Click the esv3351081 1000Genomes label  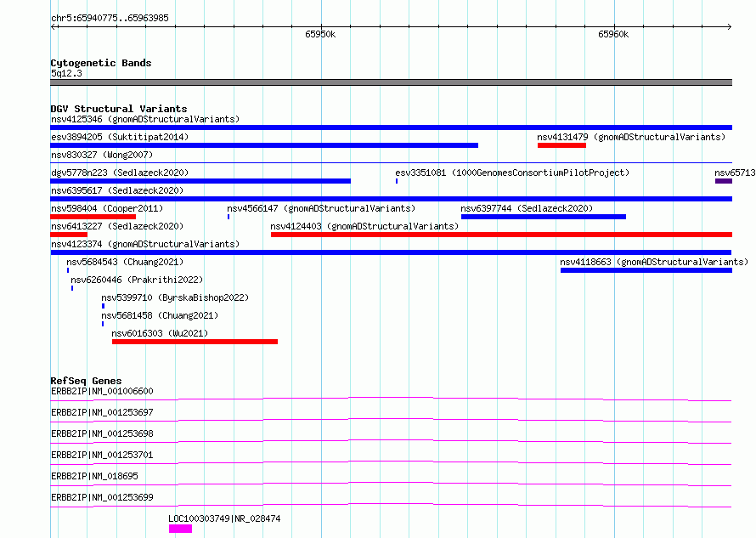point(512,173)
